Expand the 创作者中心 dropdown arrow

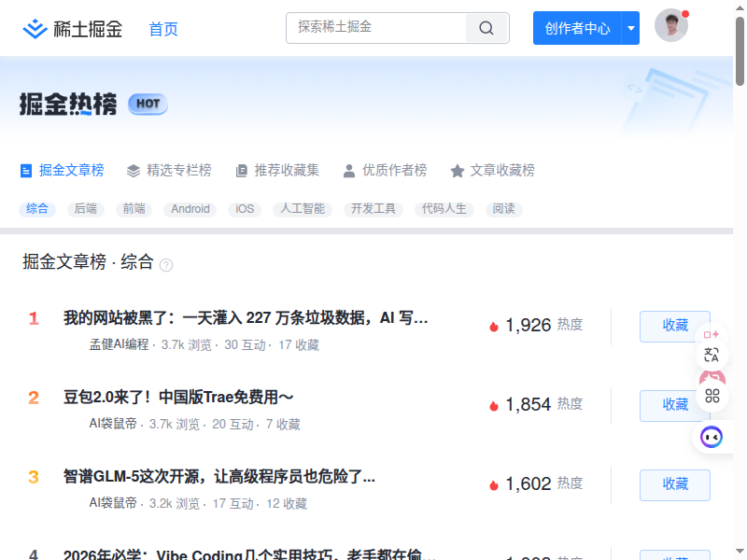tap(631, 28)
